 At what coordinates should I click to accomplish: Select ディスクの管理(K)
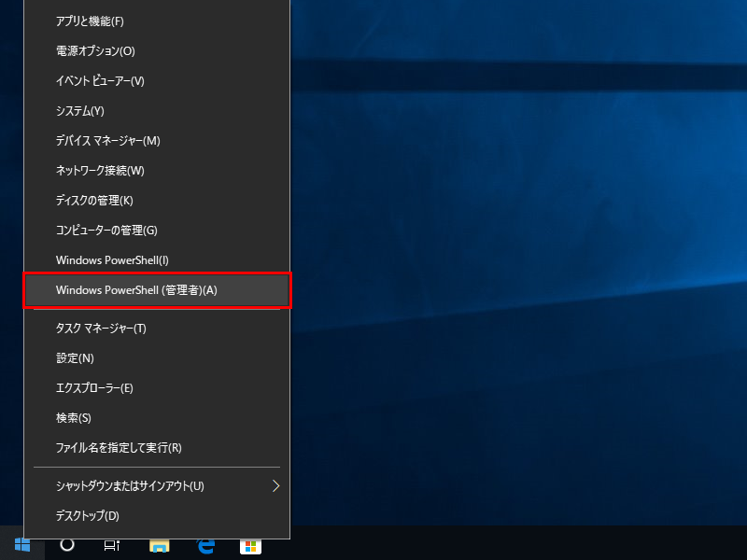tap(157, 201)
